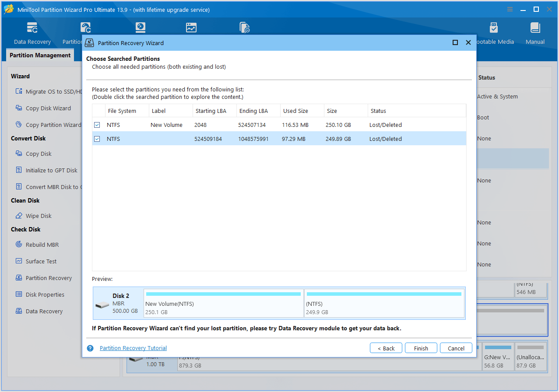Click the 524507134 ending LBA cell
The width and height of the screenshot is (559, 392).
coord(252,125)
